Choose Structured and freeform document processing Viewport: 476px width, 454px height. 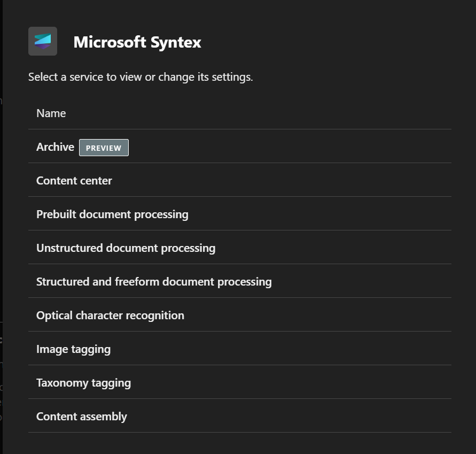pyautogui.click(x=154, y=282)
